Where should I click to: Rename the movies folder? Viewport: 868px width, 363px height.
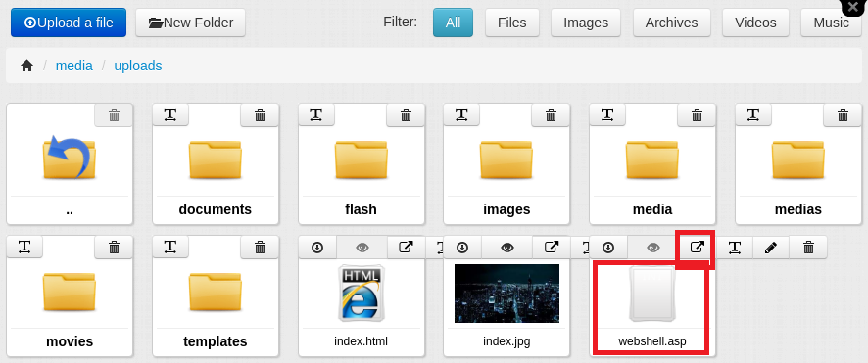[x=24, y=247]
